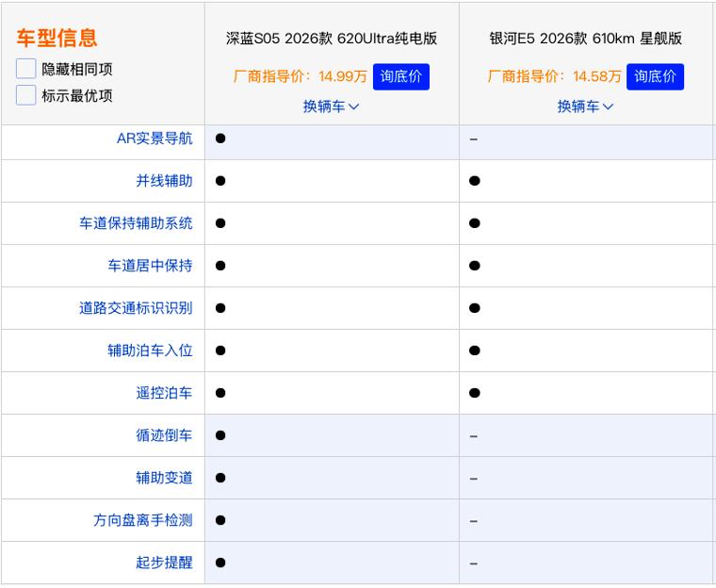Click 银河E5 dot in 车道居中保持 row
Screen dimensions: 716x588
click(475, 266)
